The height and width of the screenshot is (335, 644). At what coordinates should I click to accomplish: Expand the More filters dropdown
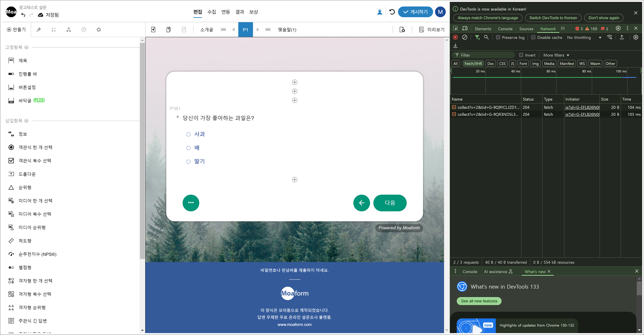click(x=556, y=55)
